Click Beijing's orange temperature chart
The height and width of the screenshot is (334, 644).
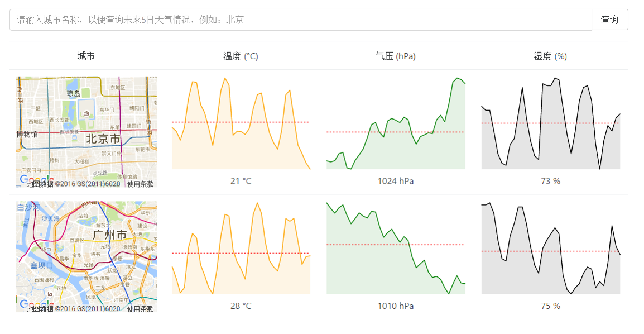click(241, 123)
